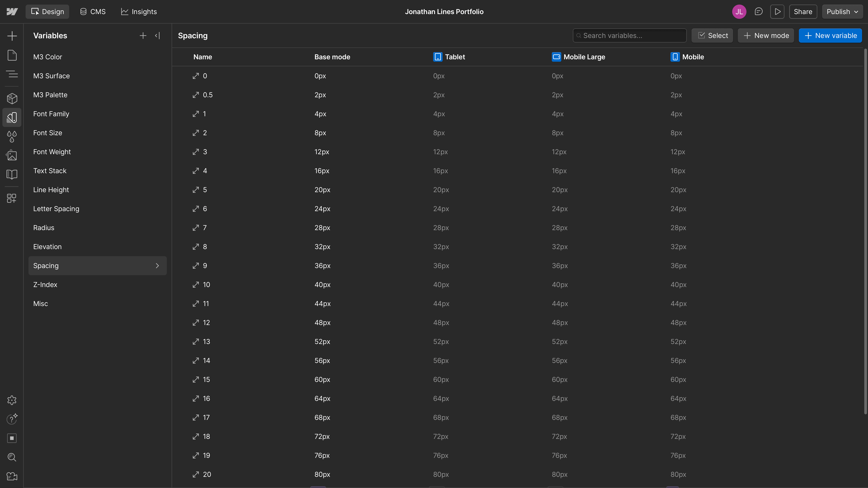Viewport: 868px width, 488px height.
Task: Open the comments bubble icon
Action: pos(758,12)
